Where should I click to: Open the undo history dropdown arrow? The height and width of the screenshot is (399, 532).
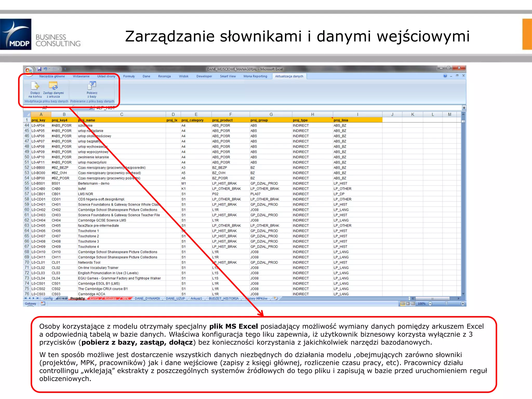[x=49, y=69]
